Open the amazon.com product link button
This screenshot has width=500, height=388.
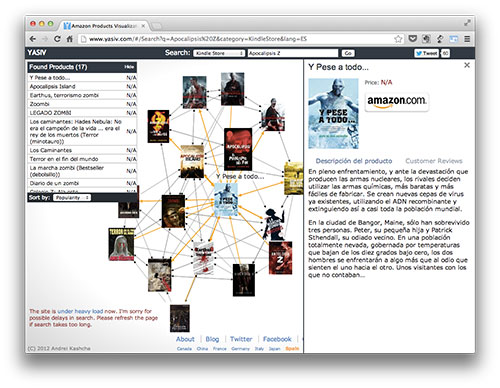coord(396,102)
